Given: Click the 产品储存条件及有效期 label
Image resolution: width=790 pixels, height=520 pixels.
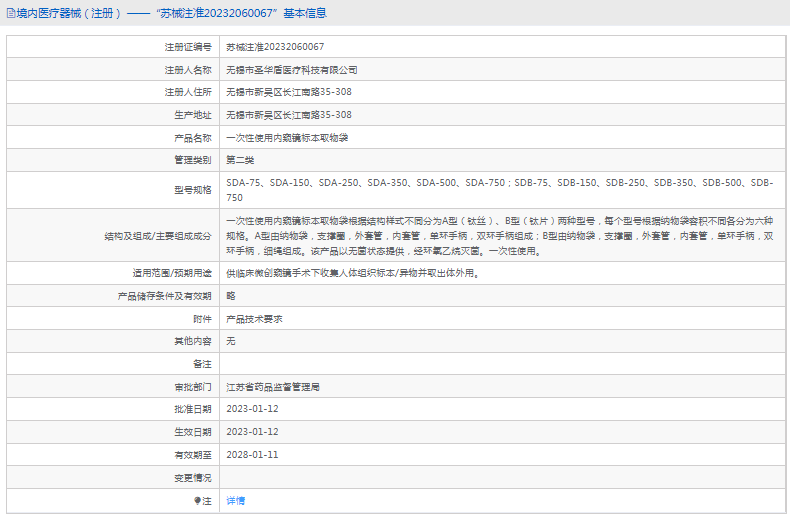Looking at the screenshot, I should [x=165, y=296].
